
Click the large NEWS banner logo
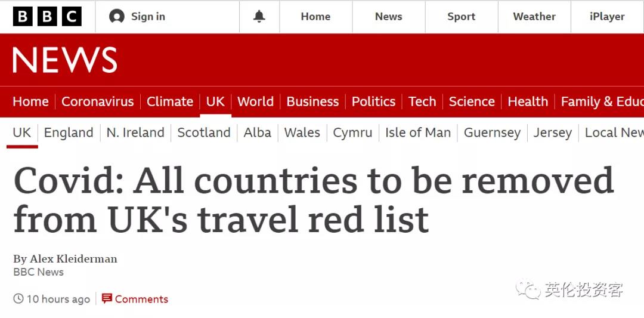(65, 60)
